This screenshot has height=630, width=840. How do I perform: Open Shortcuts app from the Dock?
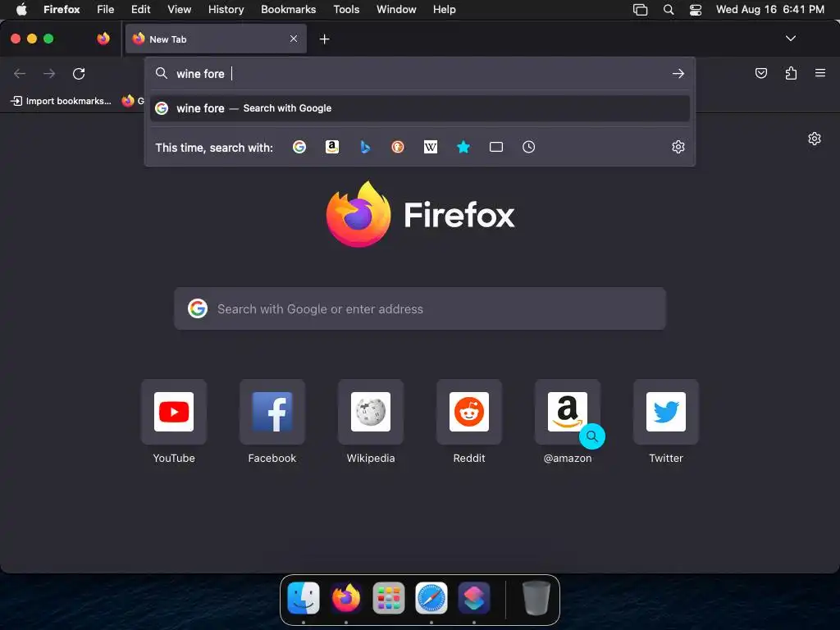coord(474,598)
